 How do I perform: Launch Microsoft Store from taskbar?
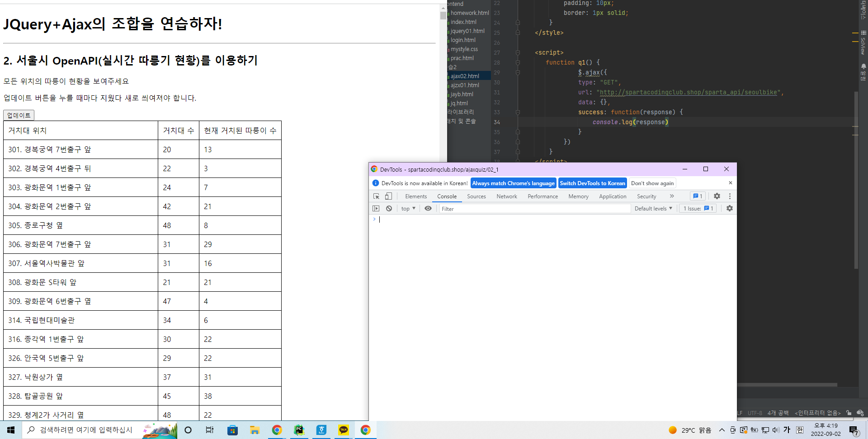(x=232, y=430)
